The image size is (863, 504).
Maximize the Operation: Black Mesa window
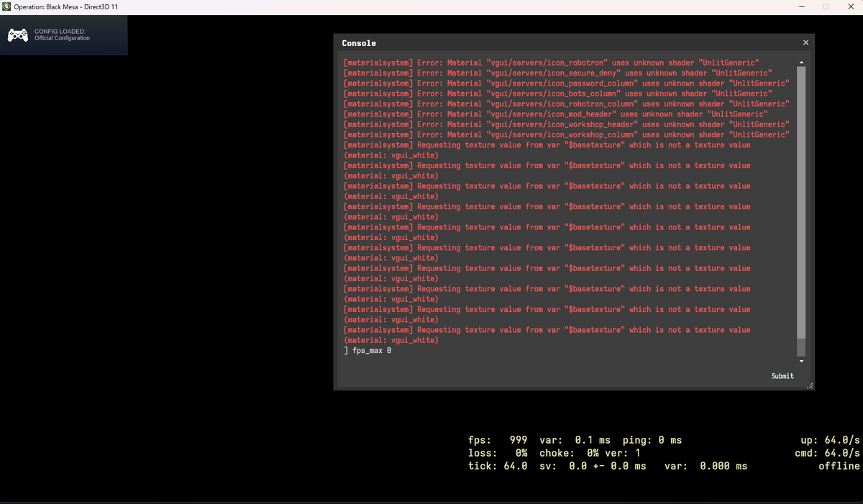coord(826,7)
